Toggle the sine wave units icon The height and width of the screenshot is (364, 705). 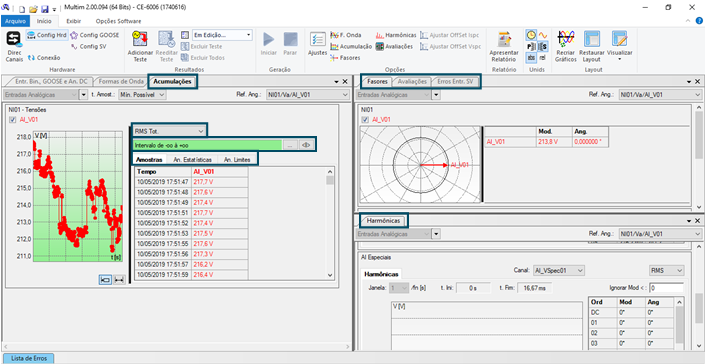pos(543,35)
